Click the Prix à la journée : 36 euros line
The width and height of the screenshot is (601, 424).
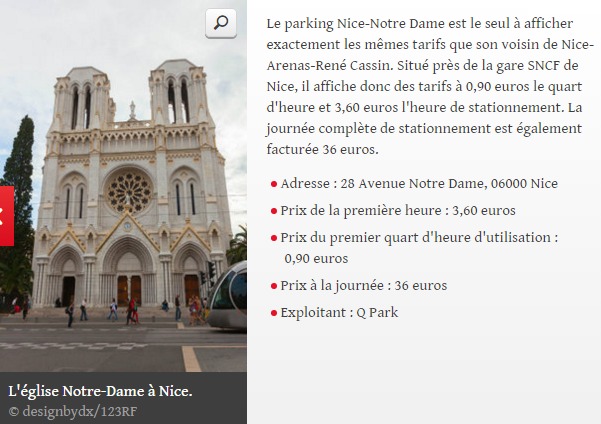[x=364, y=286]
